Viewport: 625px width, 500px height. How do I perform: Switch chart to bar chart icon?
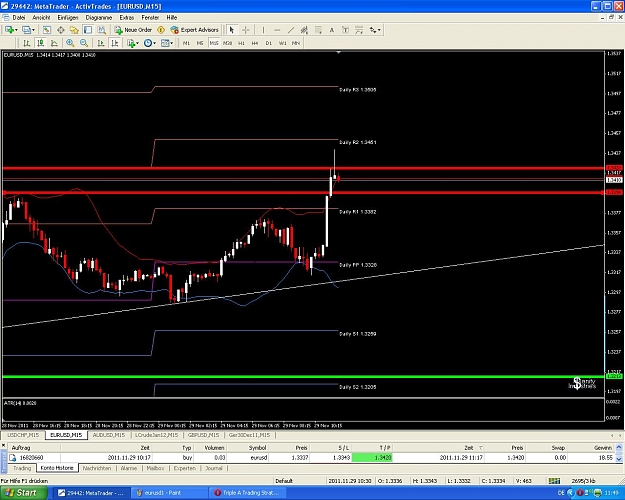click(26, 43)
